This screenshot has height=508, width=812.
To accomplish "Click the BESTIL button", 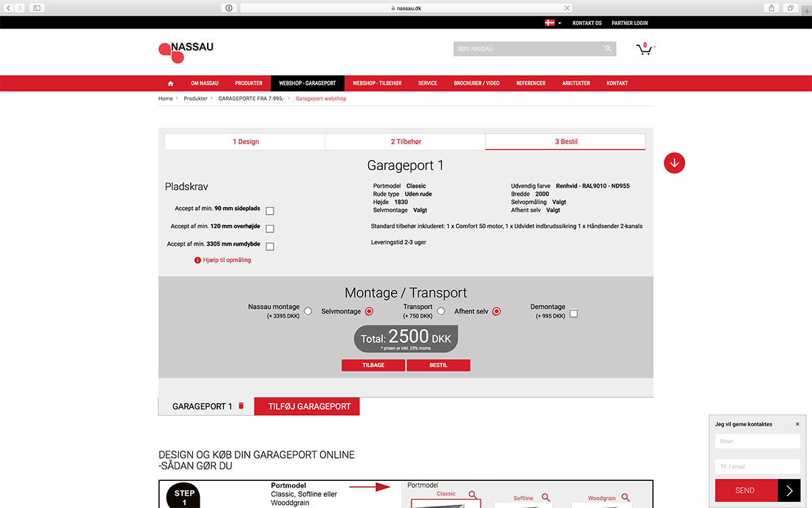I will pos(438,365).
